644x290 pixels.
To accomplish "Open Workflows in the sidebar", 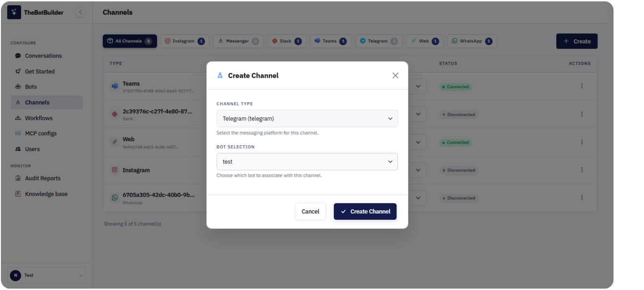I will point(47,118).
